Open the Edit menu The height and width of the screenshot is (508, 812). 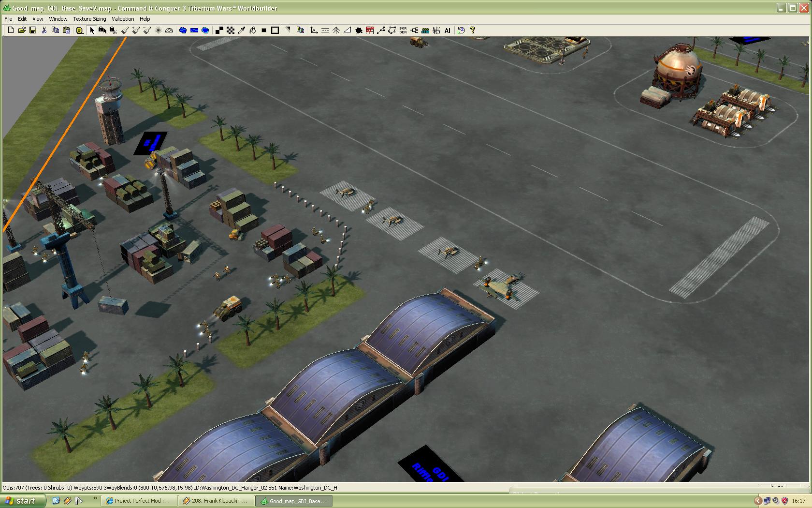(22, 19)
